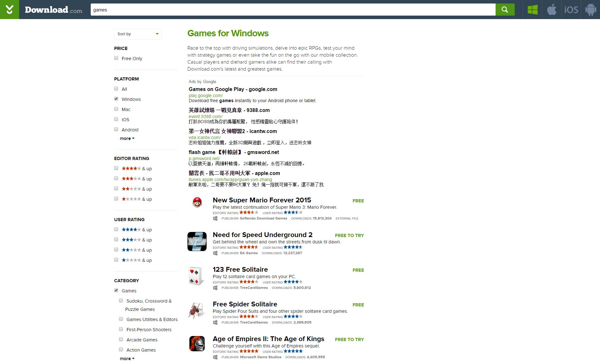Check Arcade Games category
The height and width of the screenshot is (364, 600).
pyautogui.click(x=121, y=339)
